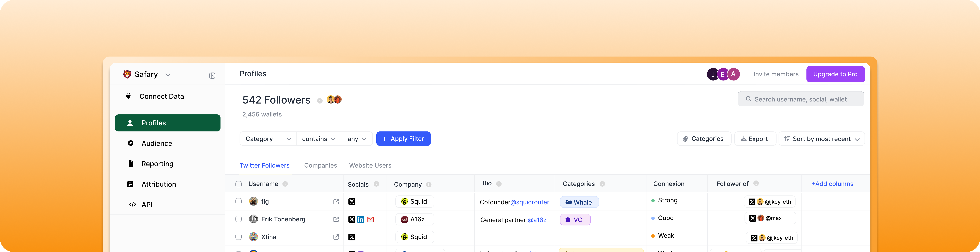Viewport: 980px width, 252px height.
Task: Open Erik Tonenberg's LinkedIn social icon
Action: point(361,219)
